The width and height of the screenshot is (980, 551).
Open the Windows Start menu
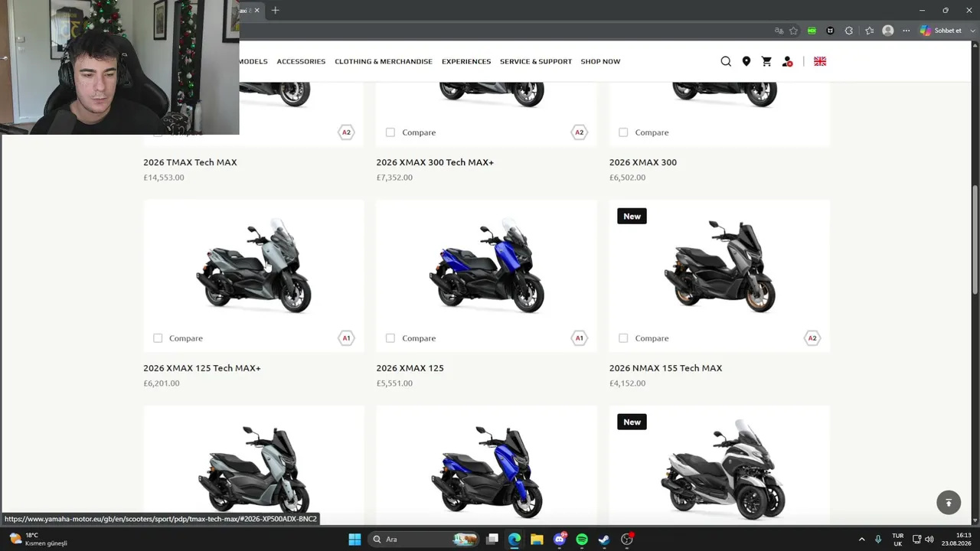tap(354, 540)
